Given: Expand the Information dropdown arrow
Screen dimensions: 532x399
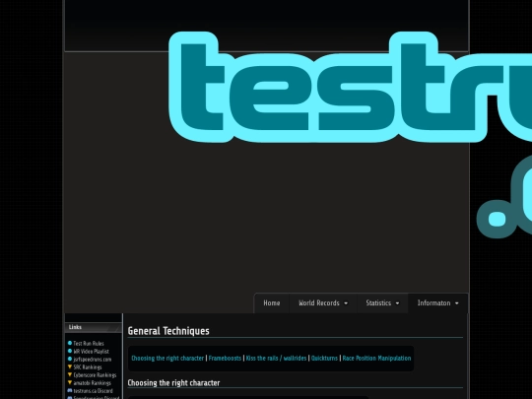Looking at the screenshot, I should coord(457,303).
